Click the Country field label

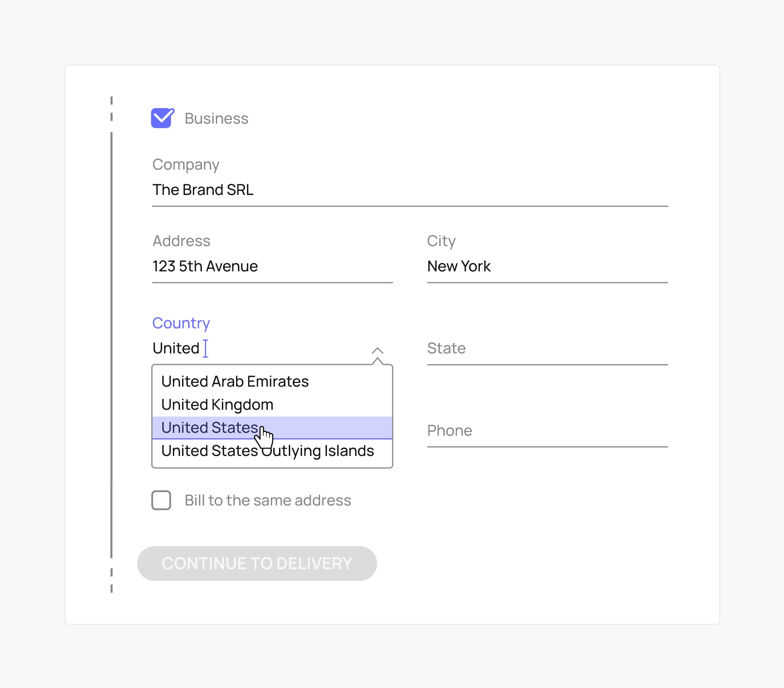point(181,323)
